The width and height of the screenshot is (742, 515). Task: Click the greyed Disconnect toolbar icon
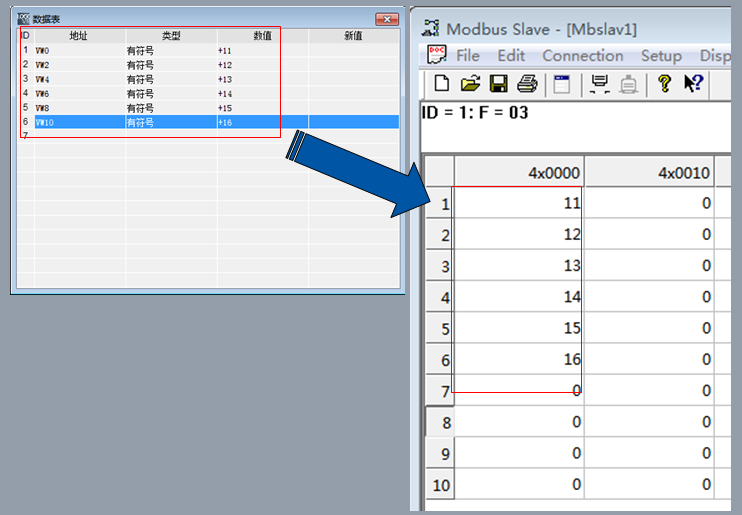coord(628,84)
